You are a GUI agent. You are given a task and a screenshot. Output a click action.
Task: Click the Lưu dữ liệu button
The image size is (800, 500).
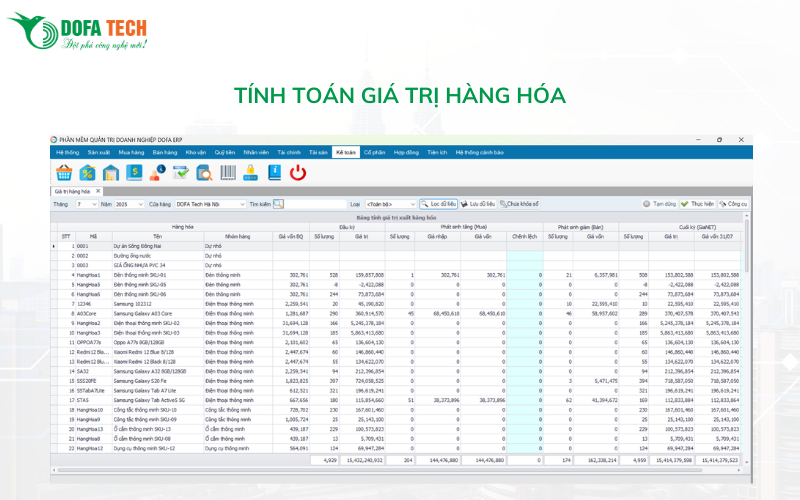tap(478, 204)
